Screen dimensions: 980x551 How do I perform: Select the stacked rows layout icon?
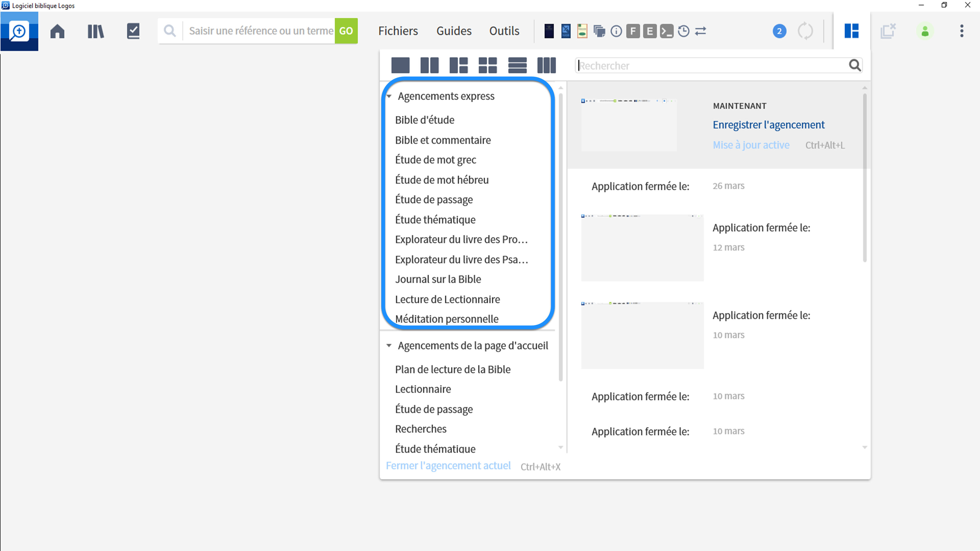(x=517, y=65)
